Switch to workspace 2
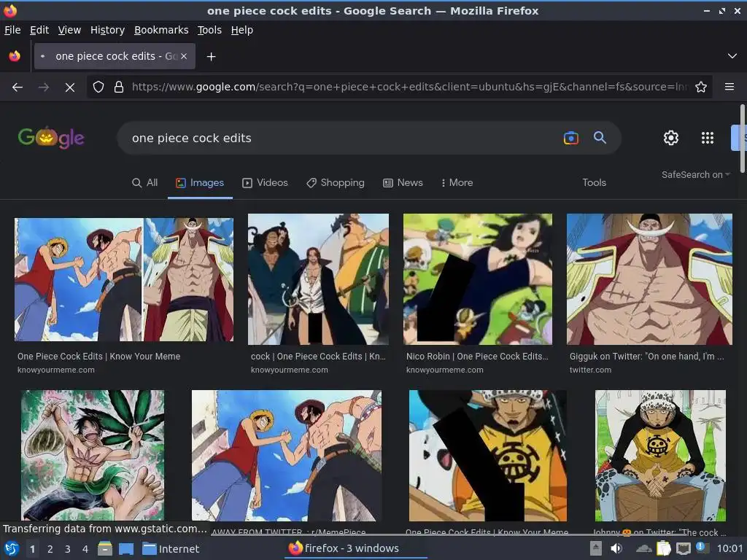747x560 pixels. (x=50, y=549)
